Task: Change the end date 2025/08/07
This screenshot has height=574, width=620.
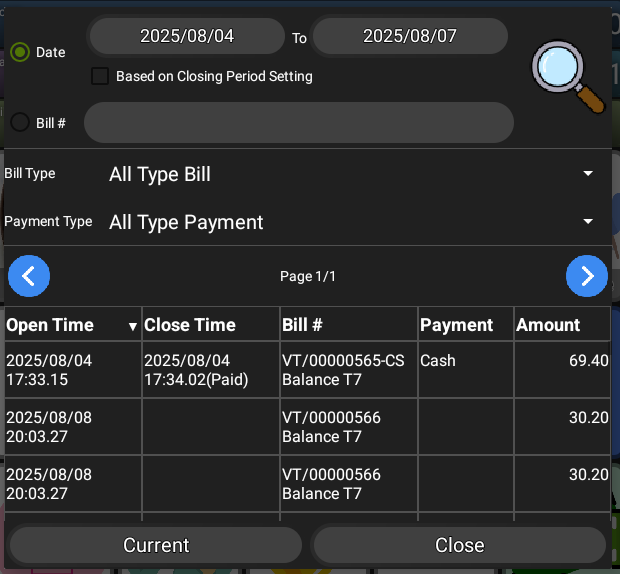Action: click(410, 37)
